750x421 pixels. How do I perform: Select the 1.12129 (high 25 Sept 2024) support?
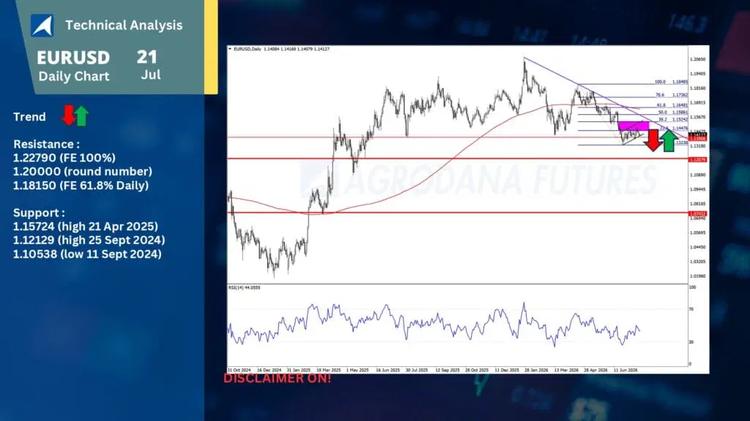(x=89, y=240)
